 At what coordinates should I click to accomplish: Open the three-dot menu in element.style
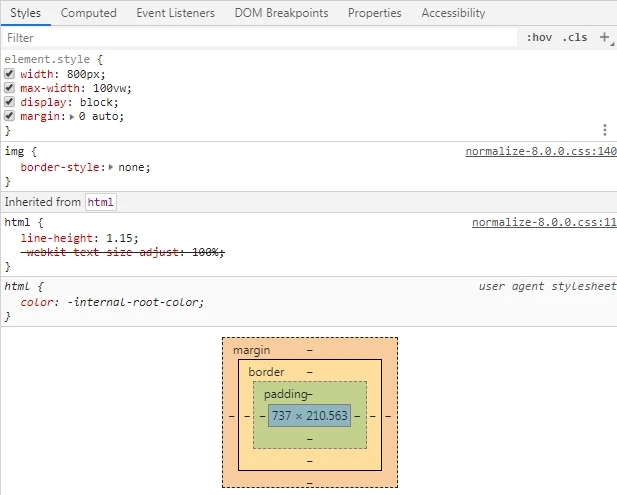coord(605,130)
